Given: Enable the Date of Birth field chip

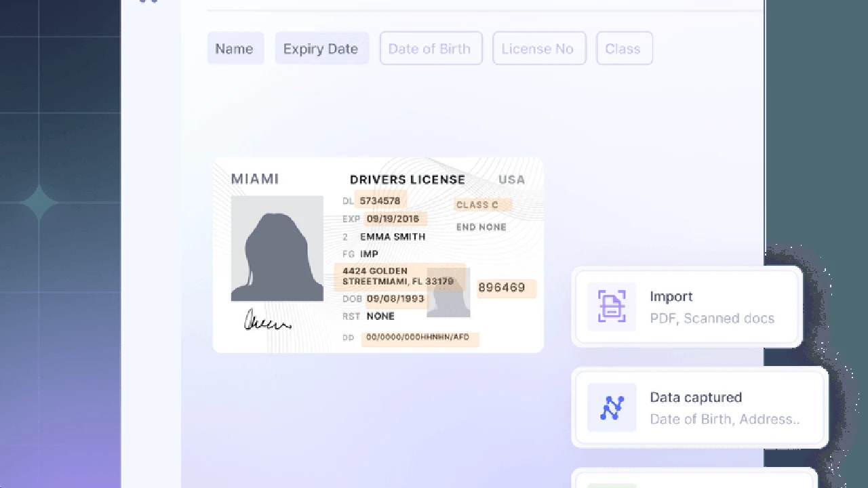Looking at the screenshot, I should pos(430,49).
